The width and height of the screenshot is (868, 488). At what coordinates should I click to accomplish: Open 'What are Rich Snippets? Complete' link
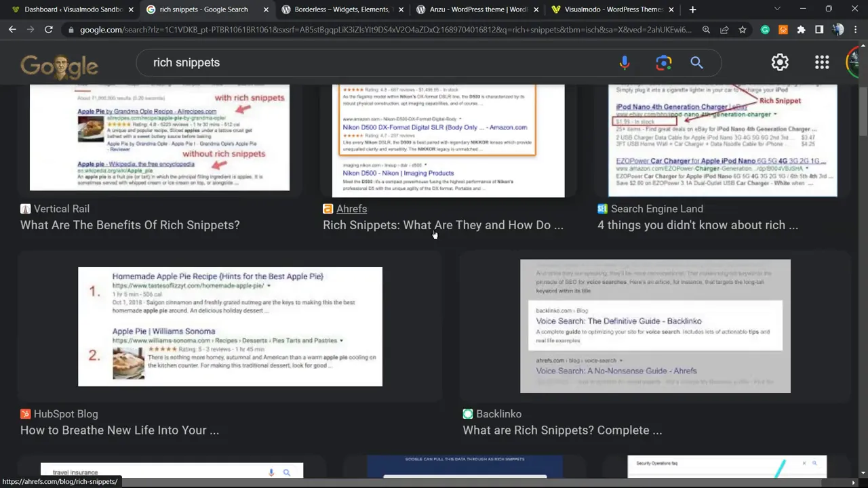pyautogui.click(x=562, y=430)
